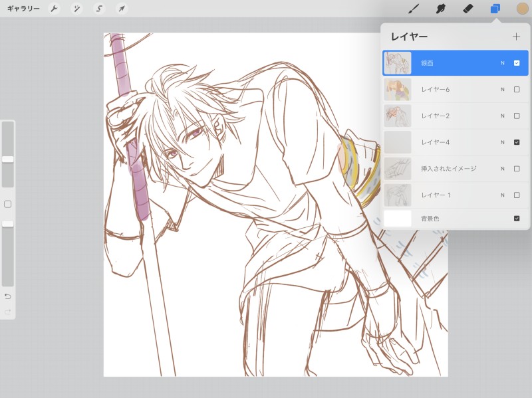Show the レイヤー2 layer
The width and height of the screenshot is (532, 398).
point(517,116)
